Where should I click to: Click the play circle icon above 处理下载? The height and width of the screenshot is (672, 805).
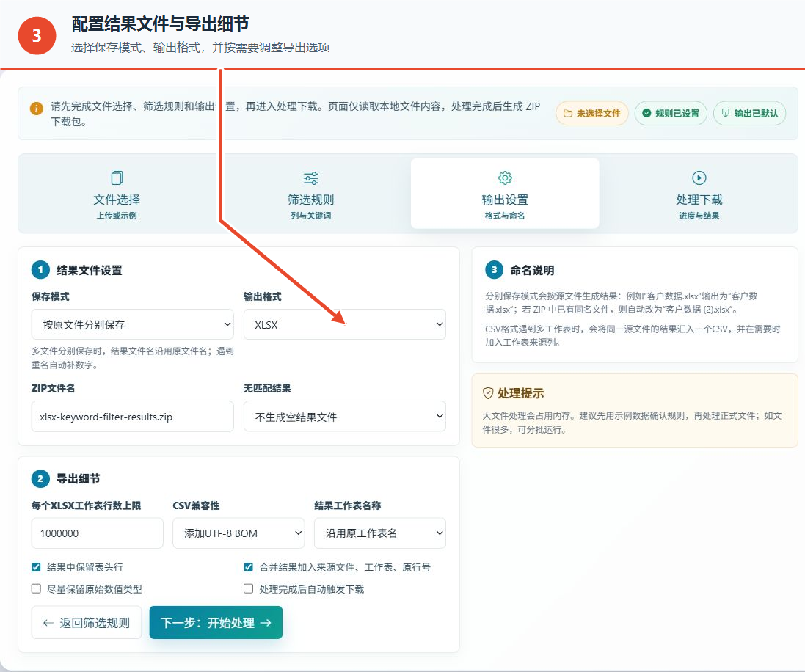click(x=699, y=178)
